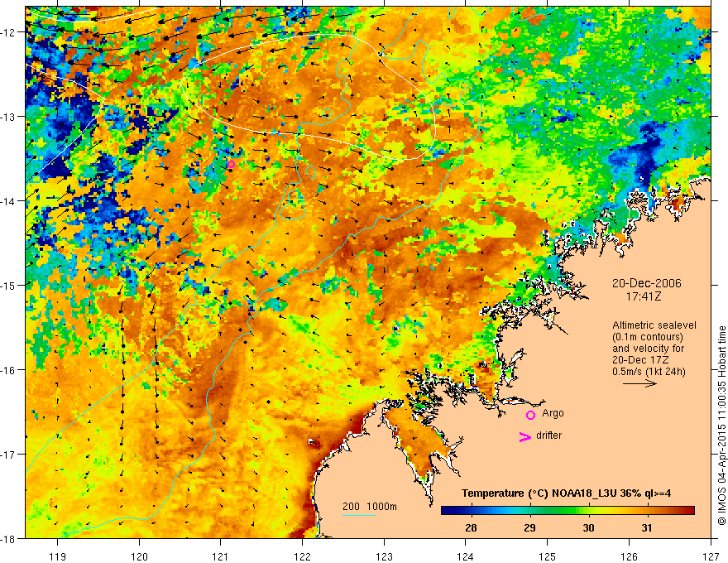The width and height of the screenshot is (728, 563).
Task: Click the '(0.1m contours)' text
Action: 648,337
